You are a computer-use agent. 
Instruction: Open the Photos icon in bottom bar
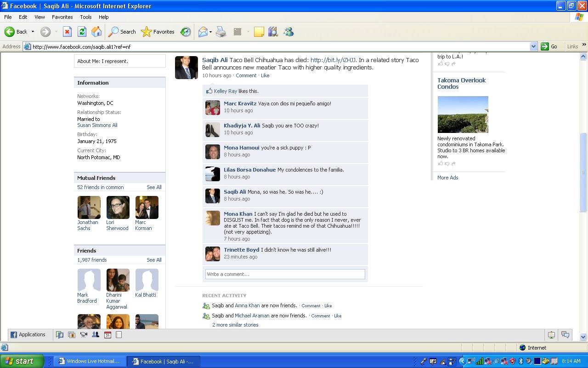pyautogui.click(x=72, y=335)
